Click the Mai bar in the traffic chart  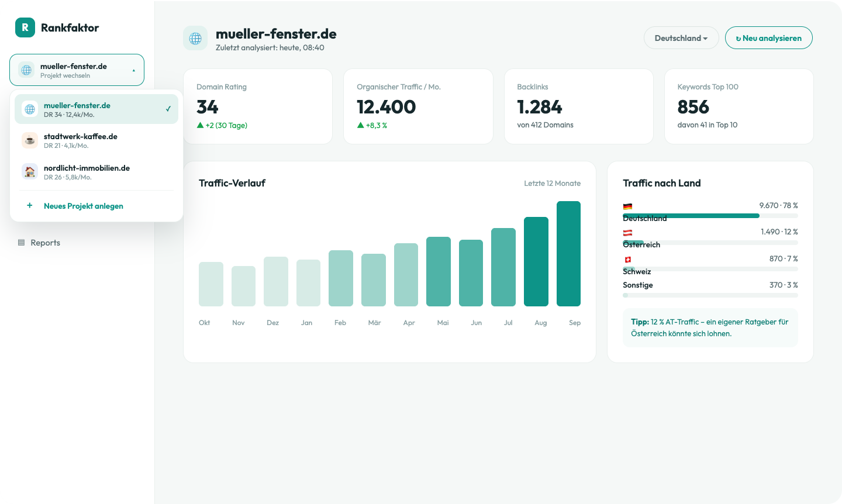(439, 271)
